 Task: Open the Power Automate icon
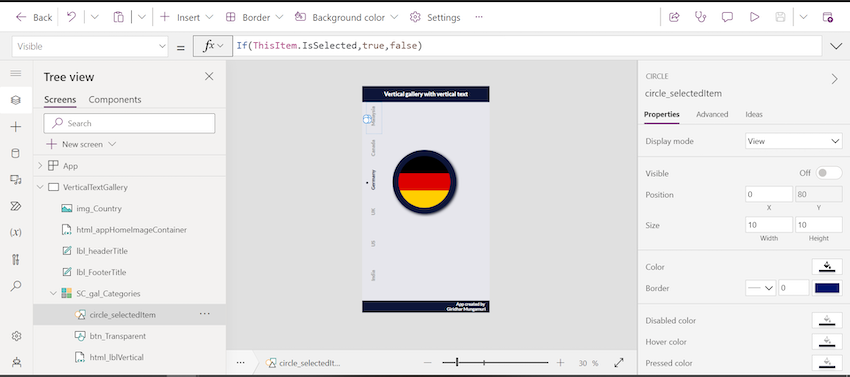(16, 206)
